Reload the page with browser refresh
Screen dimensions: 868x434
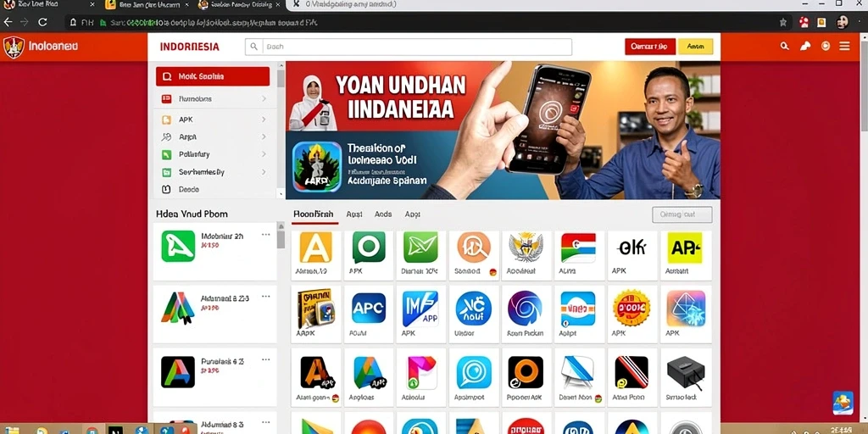point(42,23)
